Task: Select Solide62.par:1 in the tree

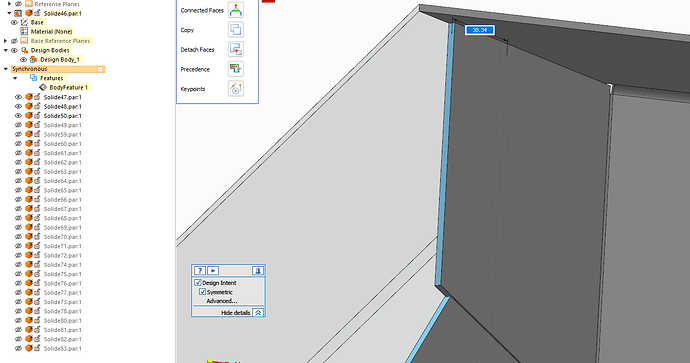Action: 62,162
